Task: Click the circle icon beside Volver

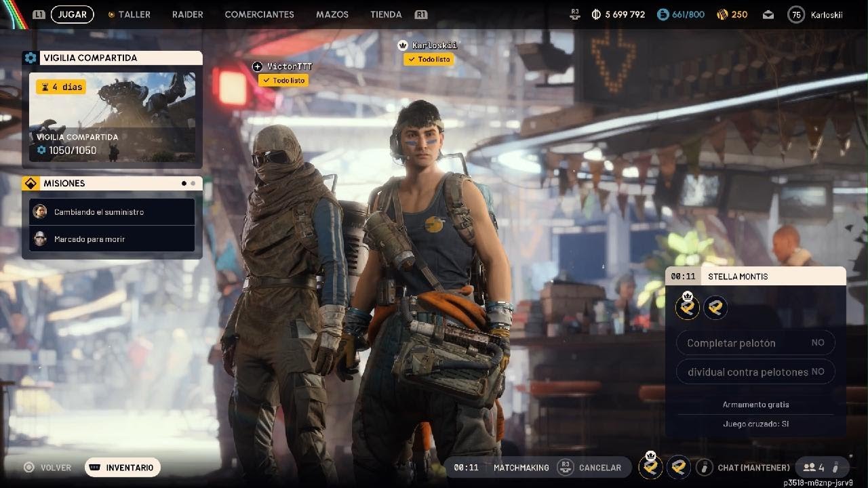Action: 28,467
